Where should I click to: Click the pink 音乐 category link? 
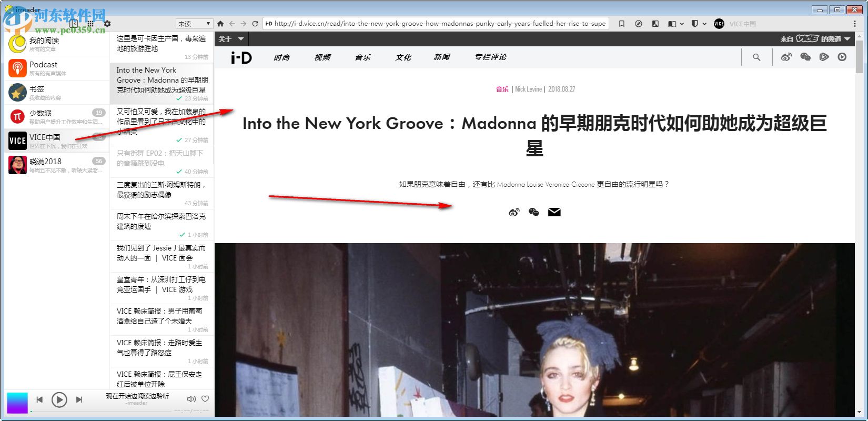tap(502, 89)
